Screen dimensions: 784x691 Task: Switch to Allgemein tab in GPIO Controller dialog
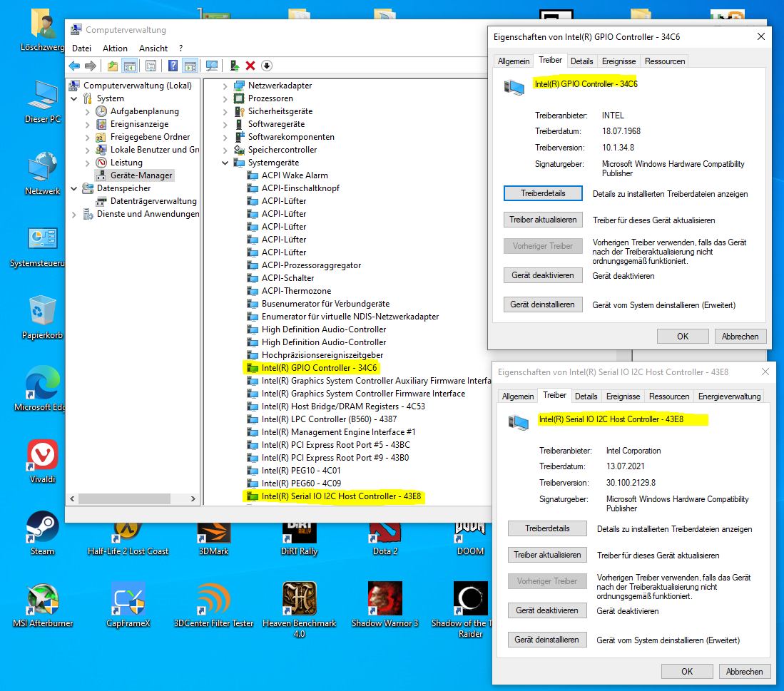(514, 61)
